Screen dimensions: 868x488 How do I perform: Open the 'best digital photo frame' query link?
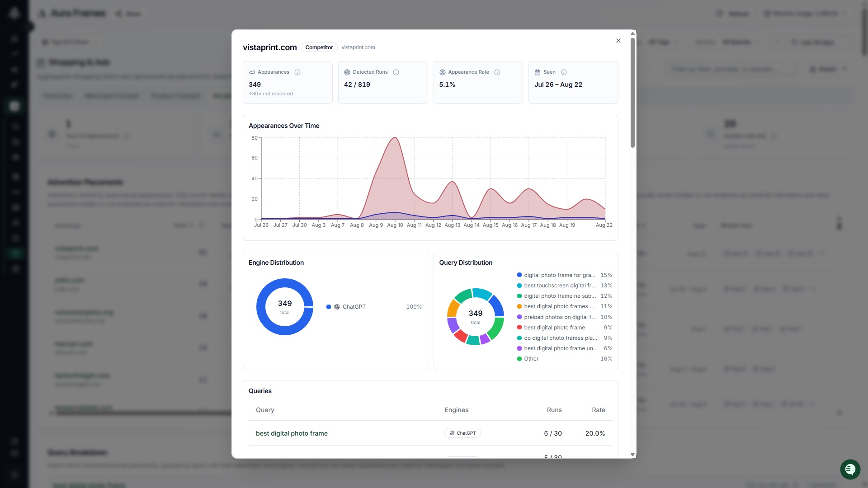tap(292, 433)
